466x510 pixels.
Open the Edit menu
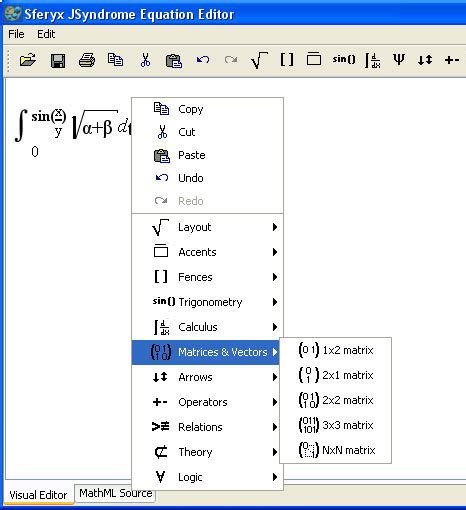46,34
